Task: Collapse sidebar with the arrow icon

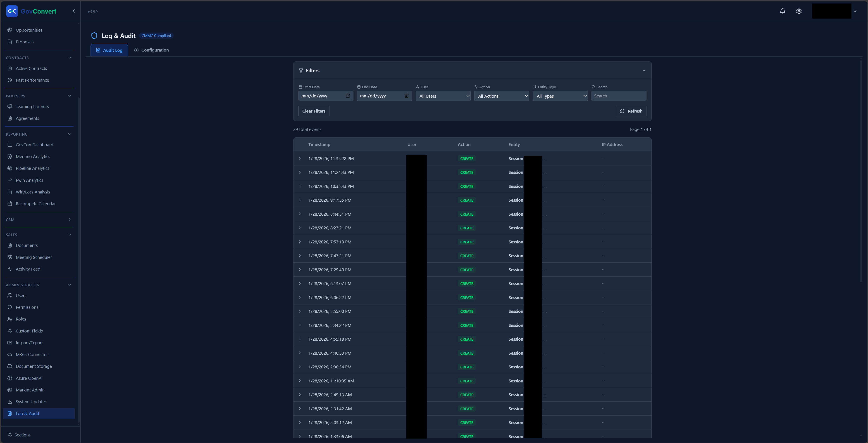Action: [x=74, y=11]
